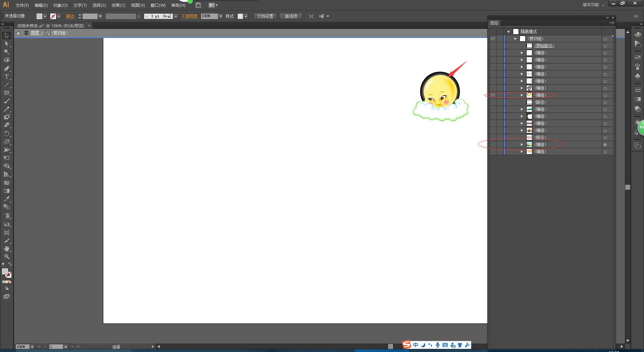Collapse the 剪切组 tree item

(515, 39)
